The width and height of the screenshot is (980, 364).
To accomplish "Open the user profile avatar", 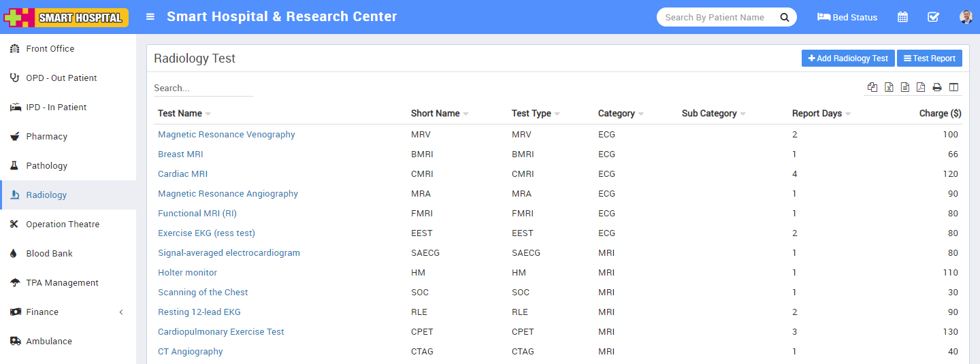I will pos(966,17).
